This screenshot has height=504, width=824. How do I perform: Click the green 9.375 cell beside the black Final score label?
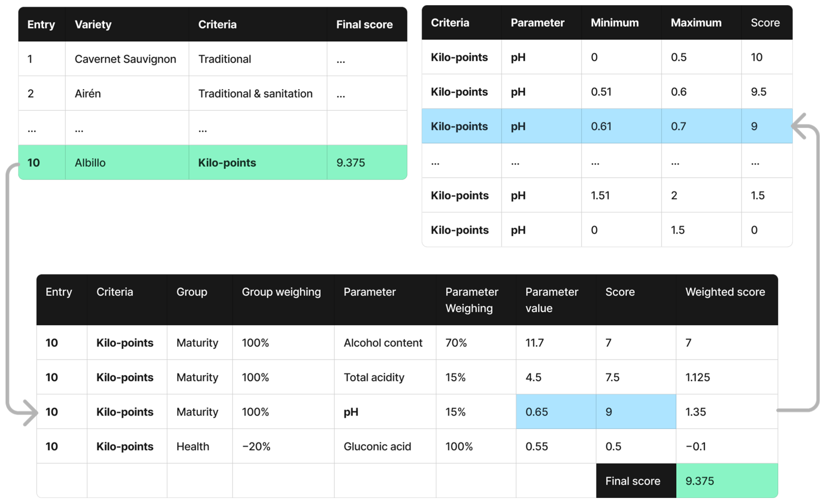coord(726,481)
